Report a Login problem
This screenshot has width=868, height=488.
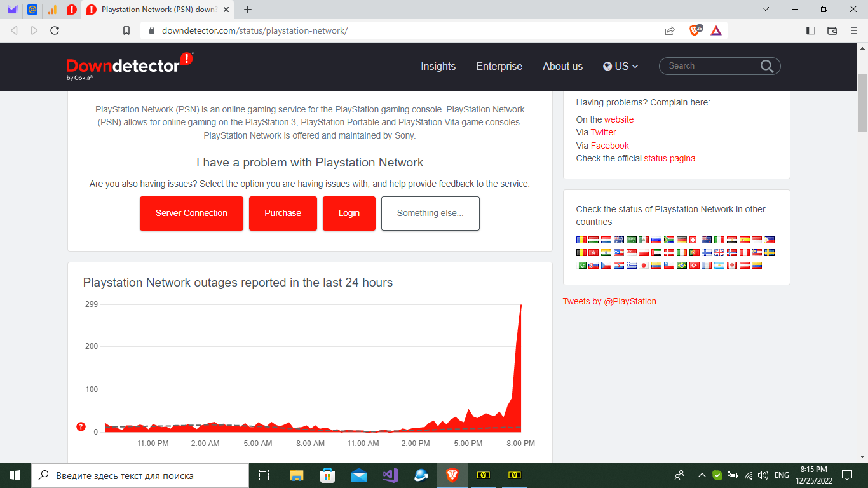[x=349, y=213]
